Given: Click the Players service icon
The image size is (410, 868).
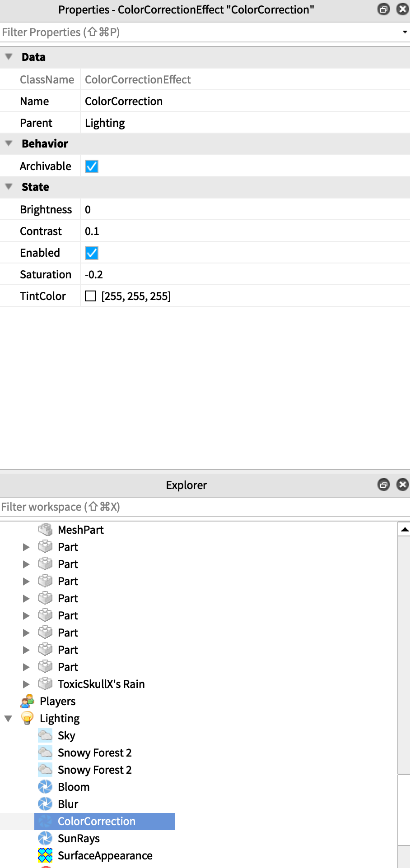Looking at the screenshot, I should (27, 701).
